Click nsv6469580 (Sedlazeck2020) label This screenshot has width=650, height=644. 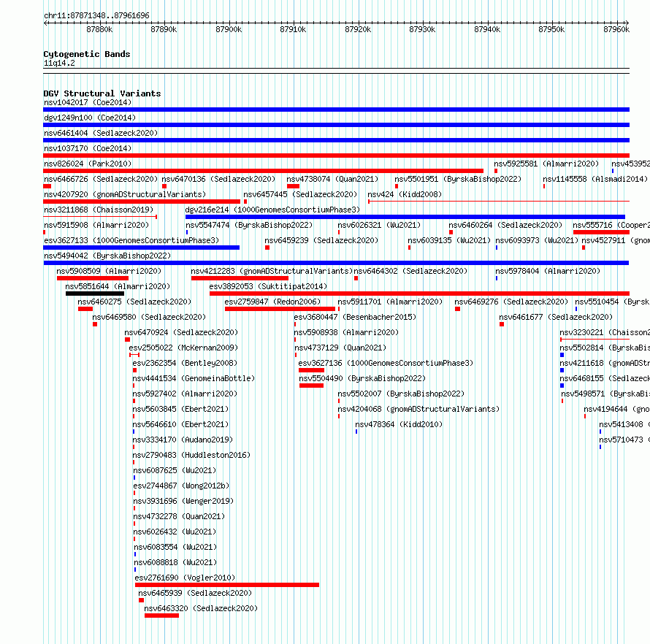point(149,317)
